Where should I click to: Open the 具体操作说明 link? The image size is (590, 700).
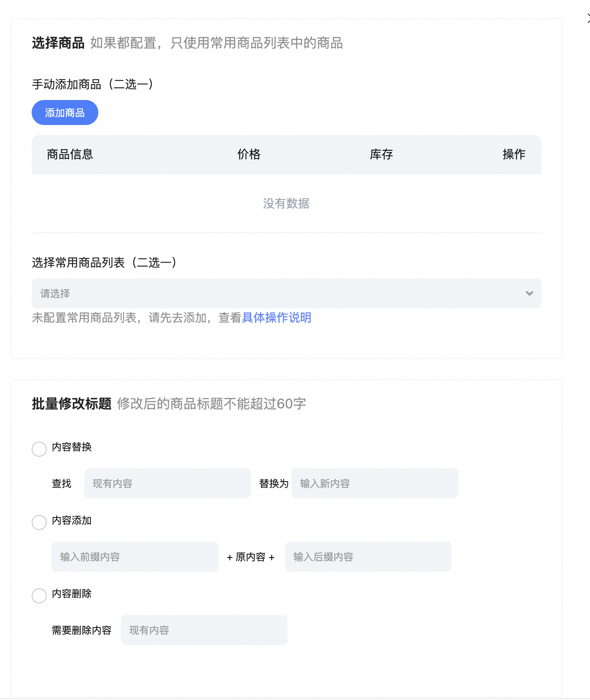tap(276, 317)
